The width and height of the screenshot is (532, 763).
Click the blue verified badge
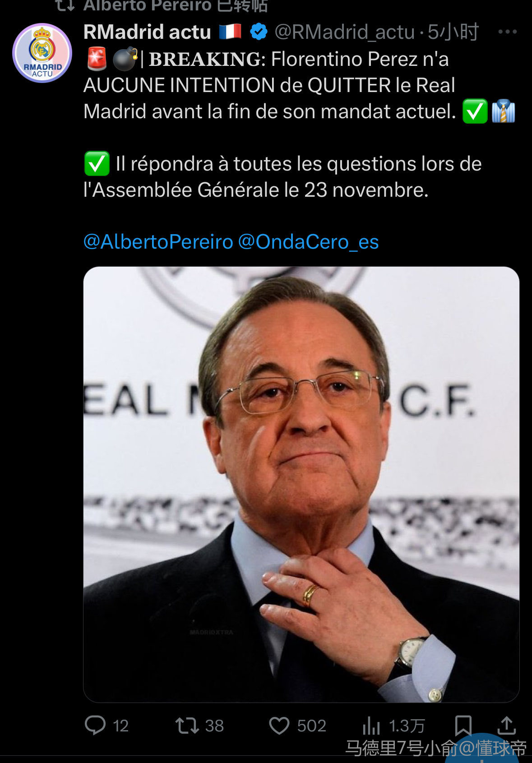point(259,32)
